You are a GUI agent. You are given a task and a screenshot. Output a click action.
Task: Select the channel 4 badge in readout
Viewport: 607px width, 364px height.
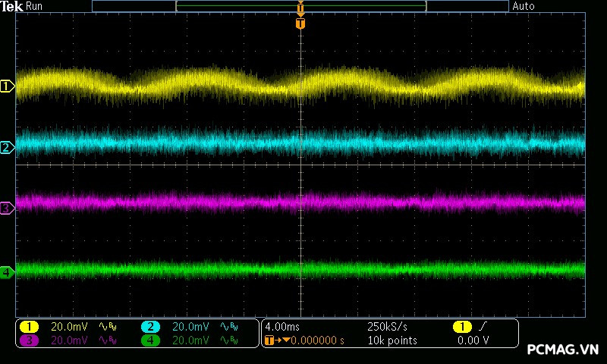150,340
